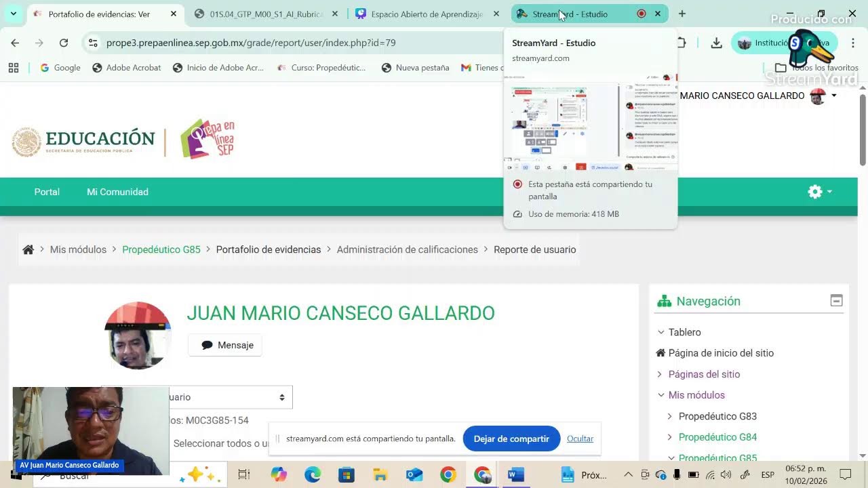Open 'Mis módulos' breadcrumb

[x=78, y=249]
